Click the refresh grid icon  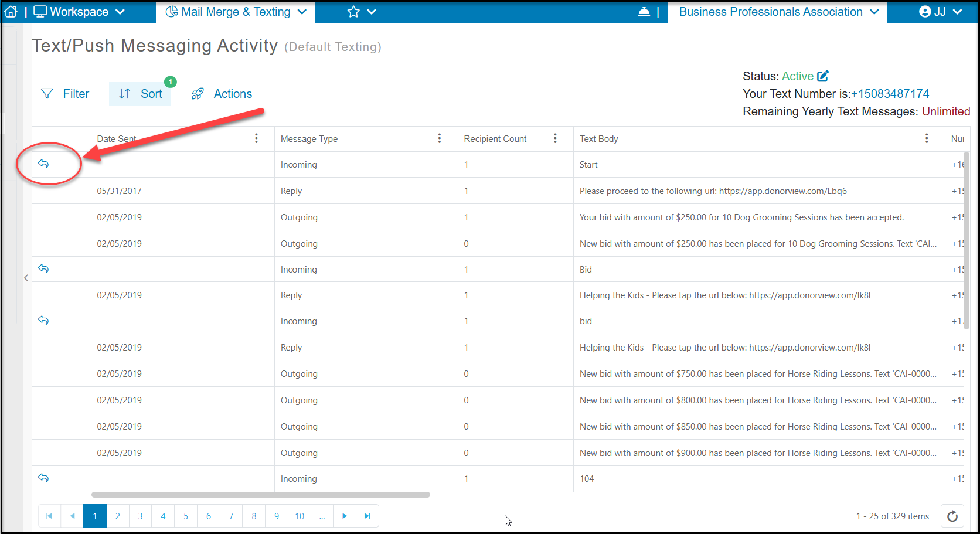(952, 516)
